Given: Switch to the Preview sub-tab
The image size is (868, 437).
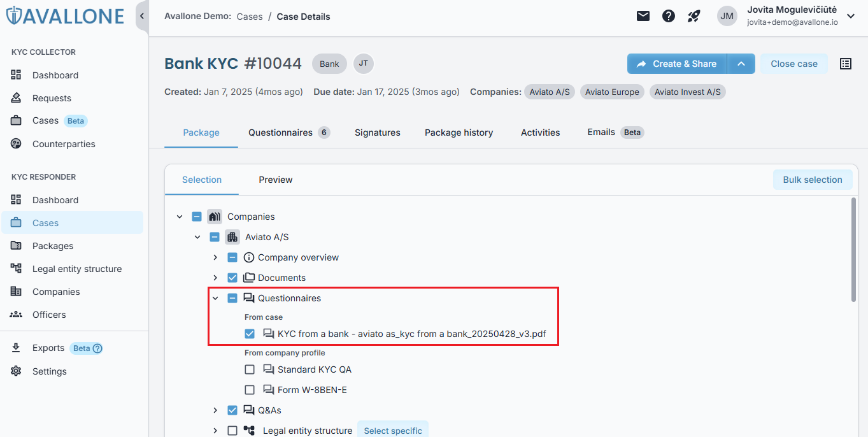Looking at the screenshot, I should click(x=276, y=180).
